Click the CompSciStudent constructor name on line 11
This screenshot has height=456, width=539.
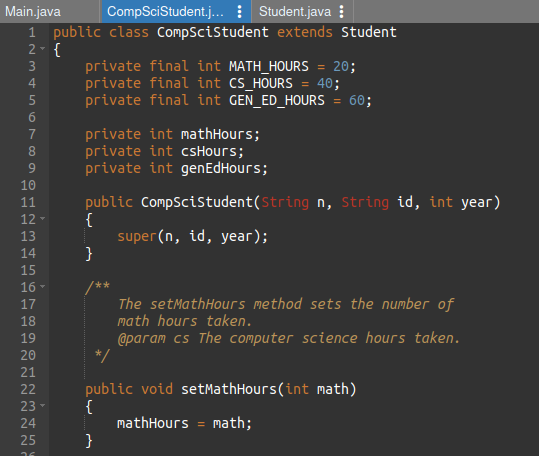[197, 202]
